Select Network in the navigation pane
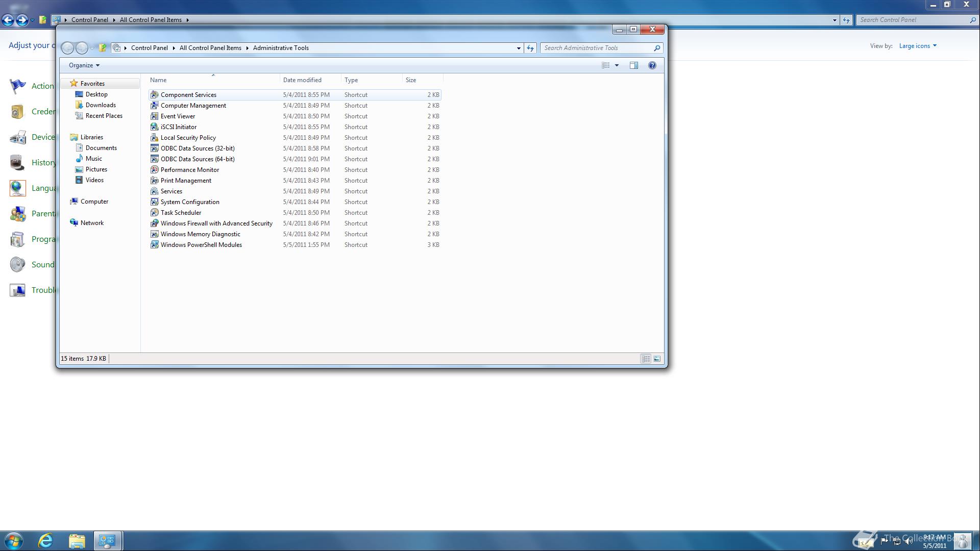This screenshot has height=551, width=980. 92,223
